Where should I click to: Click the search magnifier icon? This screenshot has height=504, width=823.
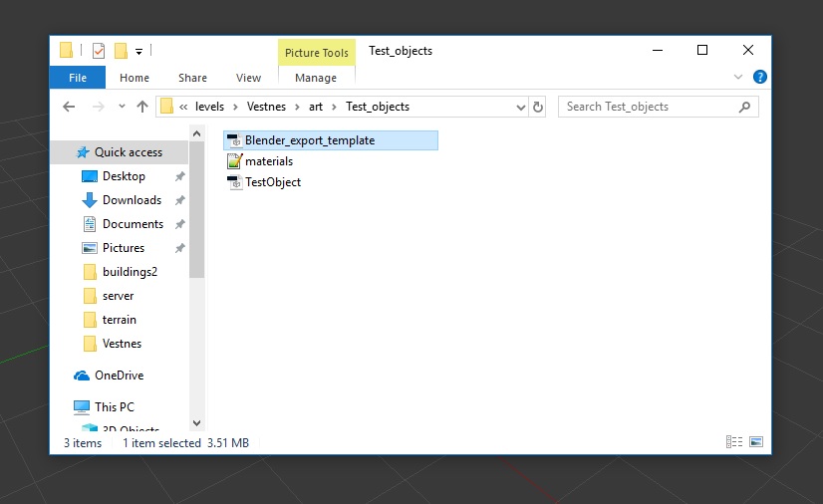(x=744, y=107)
